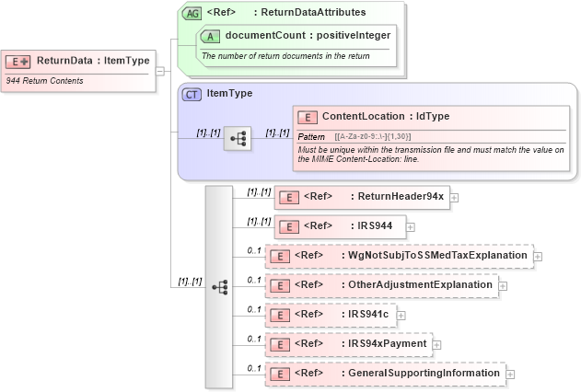Expand the IRS944 element
Screen dimensions: 581x392
[411, 227]
